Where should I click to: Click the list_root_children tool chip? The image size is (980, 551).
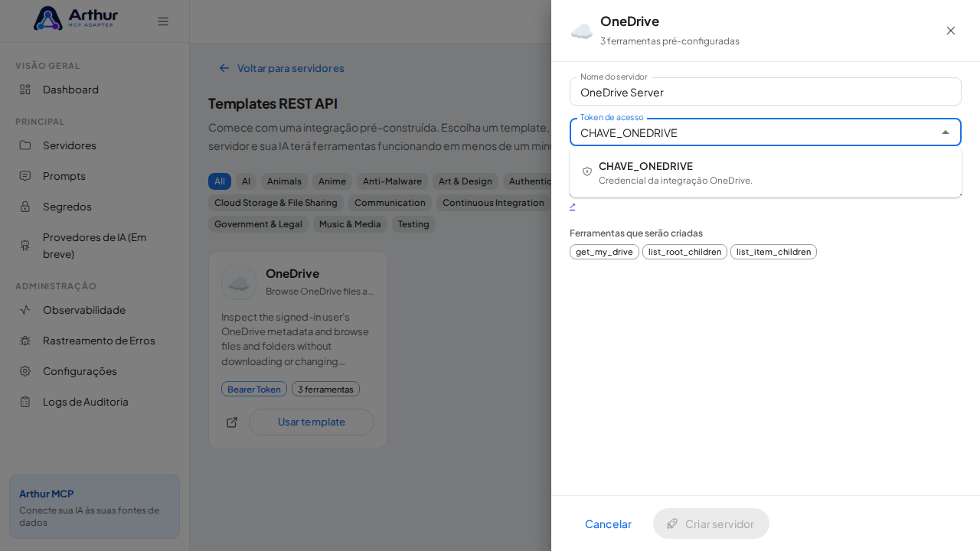pos(684,252)
